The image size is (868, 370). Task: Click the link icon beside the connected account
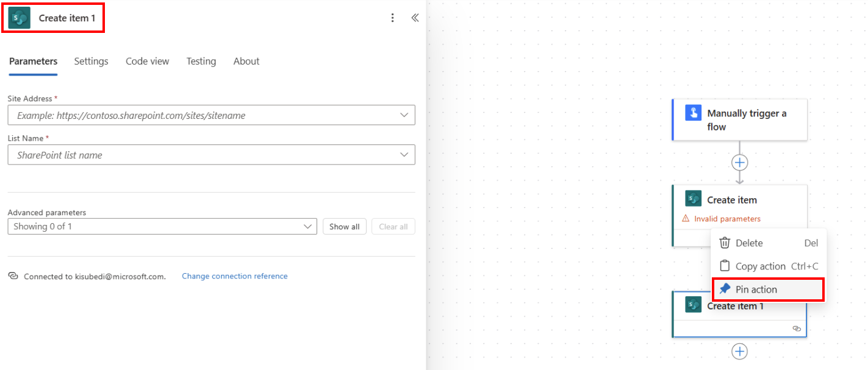(x=13, y=276)
